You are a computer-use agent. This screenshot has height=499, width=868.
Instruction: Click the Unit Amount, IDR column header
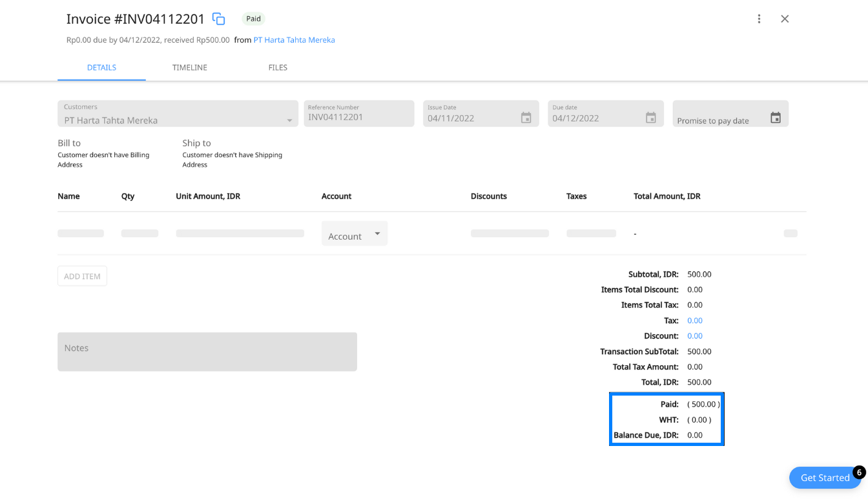click(x=208, y=196)
